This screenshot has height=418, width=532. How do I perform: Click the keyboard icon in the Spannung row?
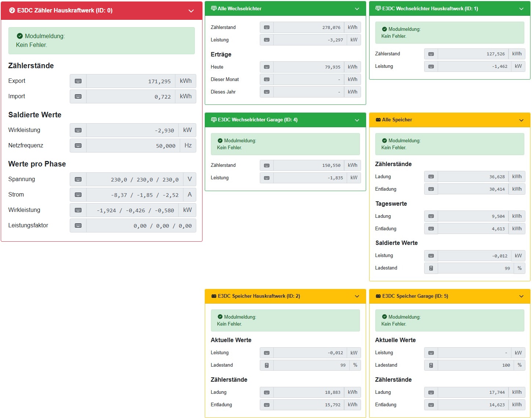(78, 179)
